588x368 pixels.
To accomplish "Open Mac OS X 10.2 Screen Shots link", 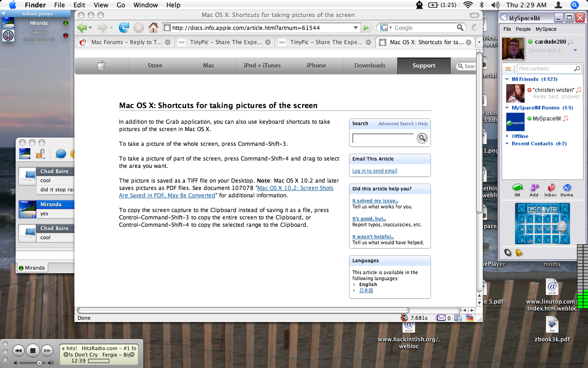I will [226, 192].
